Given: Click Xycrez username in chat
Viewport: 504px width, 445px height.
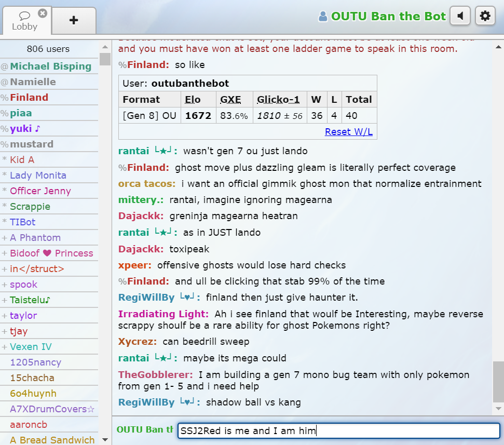Looking at the screenshot, I should click(137, 342).
